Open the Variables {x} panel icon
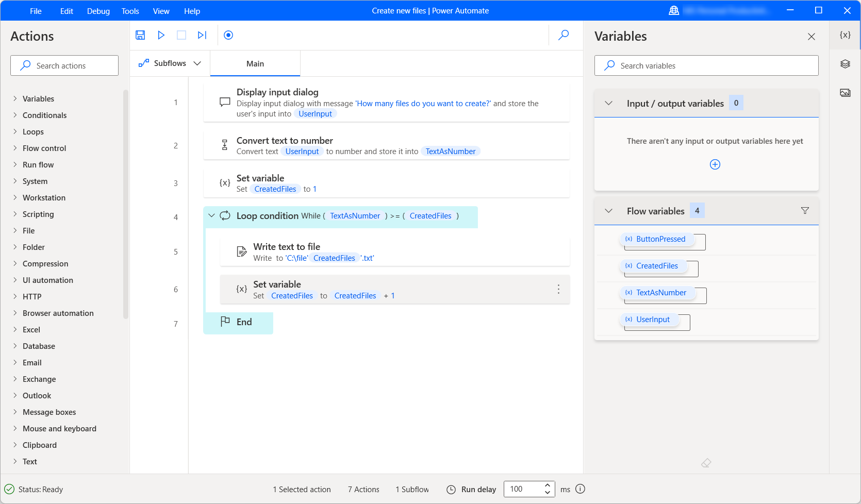Screen dimensions: 861x504 845,35
